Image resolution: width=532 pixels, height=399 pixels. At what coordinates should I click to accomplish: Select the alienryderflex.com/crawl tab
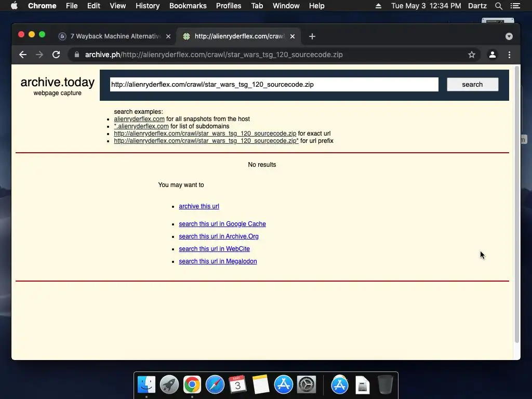click(x=238, y=36)
